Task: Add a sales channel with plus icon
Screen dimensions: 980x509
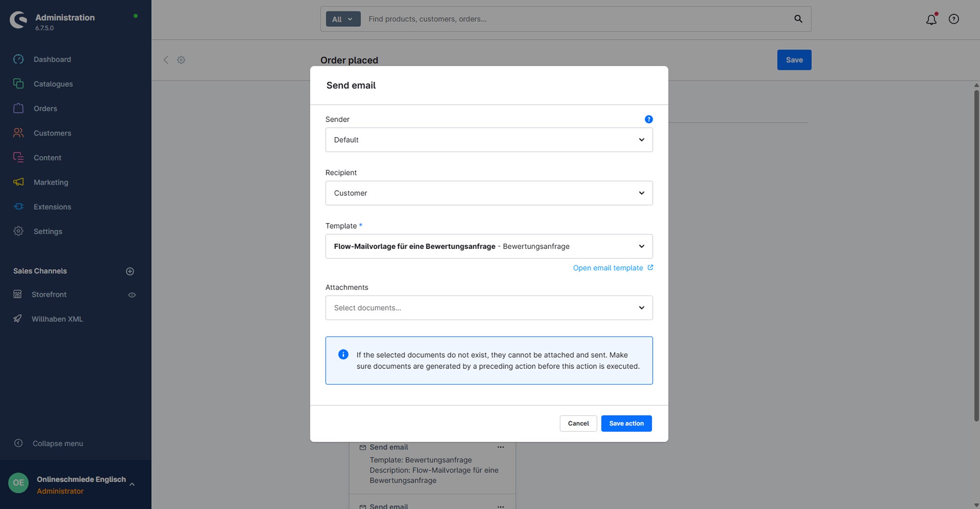Action: tap(130, 271)
